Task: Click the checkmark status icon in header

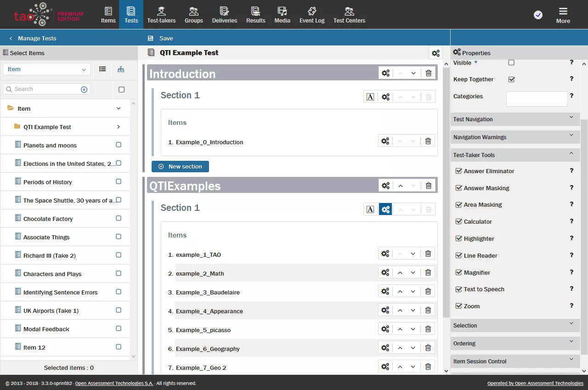Action: (538, 15)
